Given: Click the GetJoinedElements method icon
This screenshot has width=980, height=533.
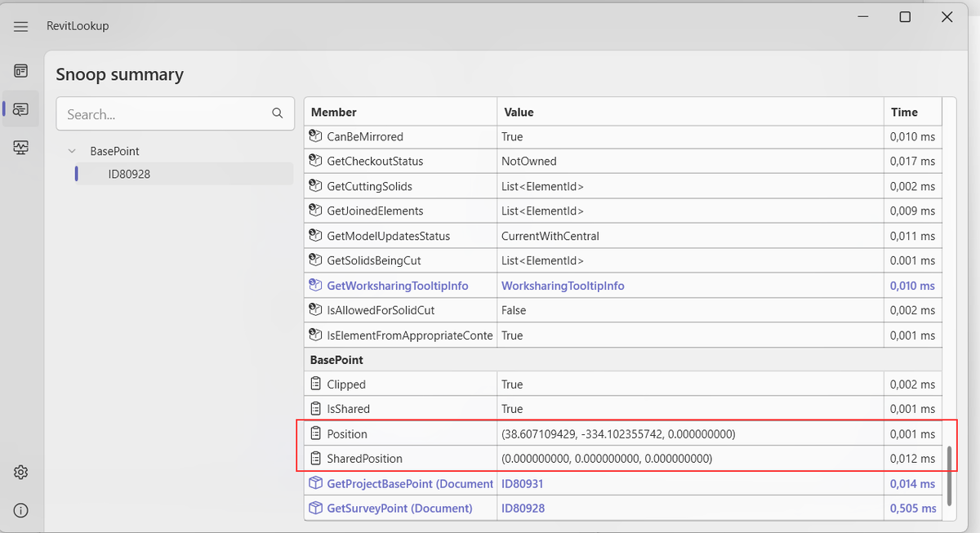Looking at the screenshot, I should (x=316, y=211).
